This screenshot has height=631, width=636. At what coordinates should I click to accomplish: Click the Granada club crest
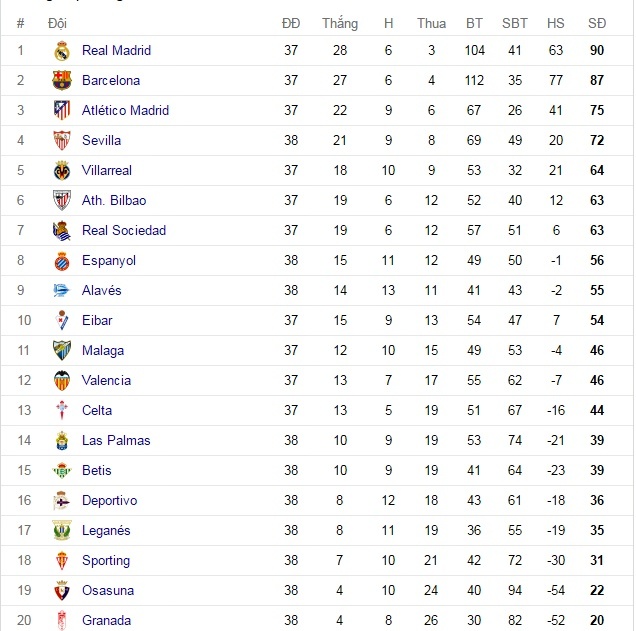[x=62, y=621]
